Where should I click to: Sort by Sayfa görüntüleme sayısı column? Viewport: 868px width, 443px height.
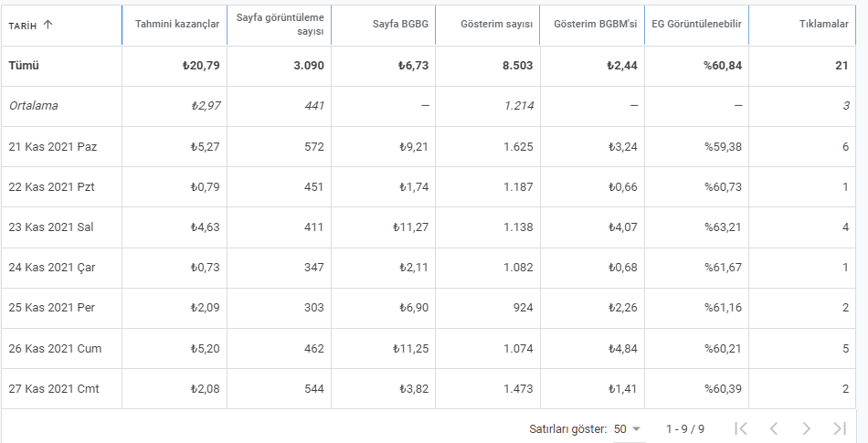coord(281,25)
